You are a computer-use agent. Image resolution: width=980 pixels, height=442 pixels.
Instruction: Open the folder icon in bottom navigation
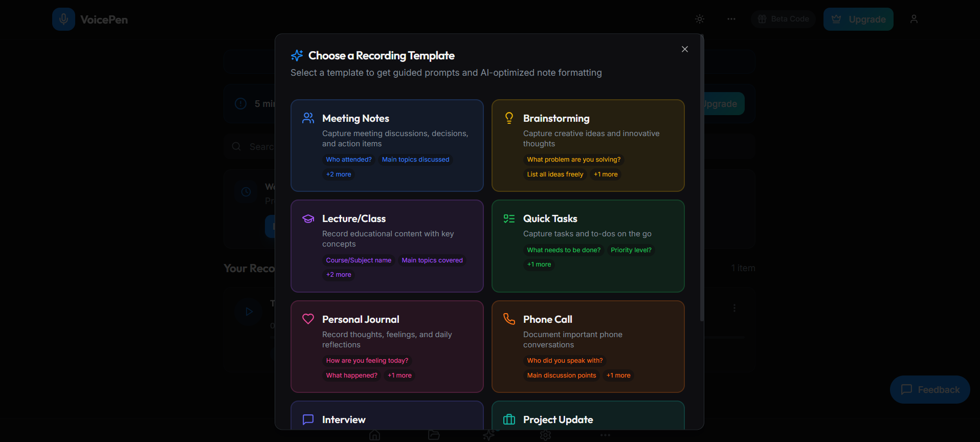(434, 435)
